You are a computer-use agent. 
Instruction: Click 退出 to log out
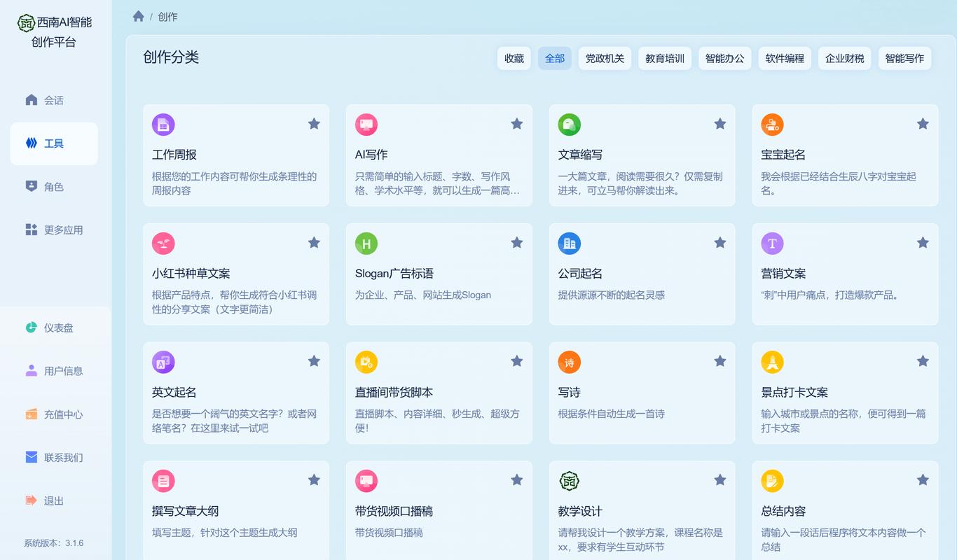tap(54, 501)
